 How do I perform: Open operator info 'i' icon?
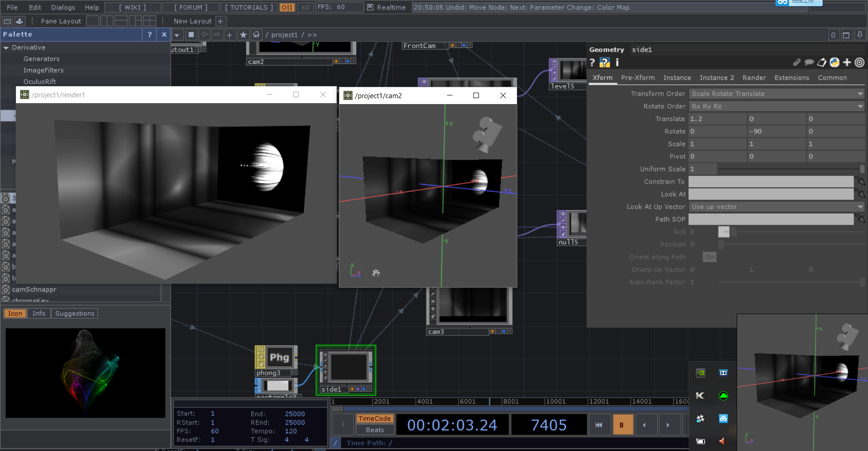(617, 63)
